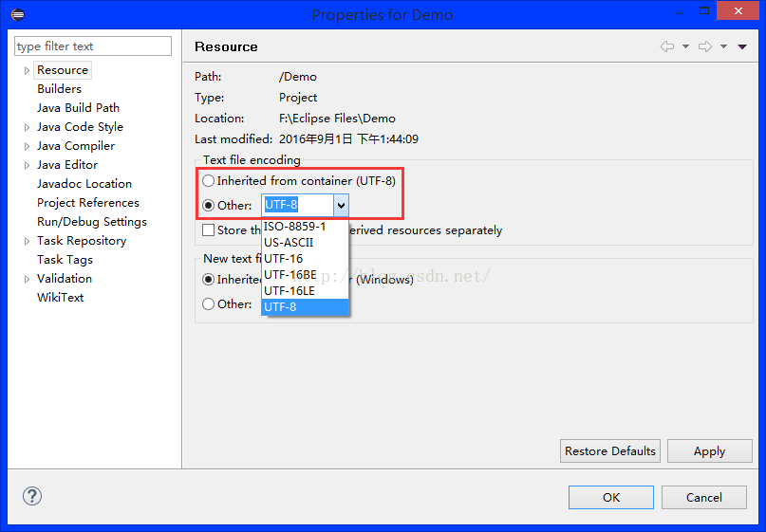766x532 pixels.
Task: Choose ISO-8859-1 from encoding list
Action: tap(306, 227)
